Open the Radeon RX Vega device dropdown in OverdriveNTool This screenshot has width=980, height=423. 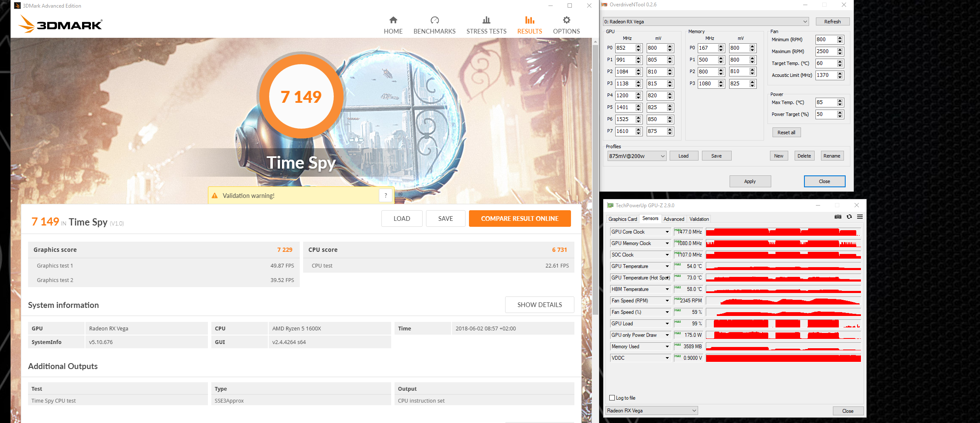tap(706, 22)
